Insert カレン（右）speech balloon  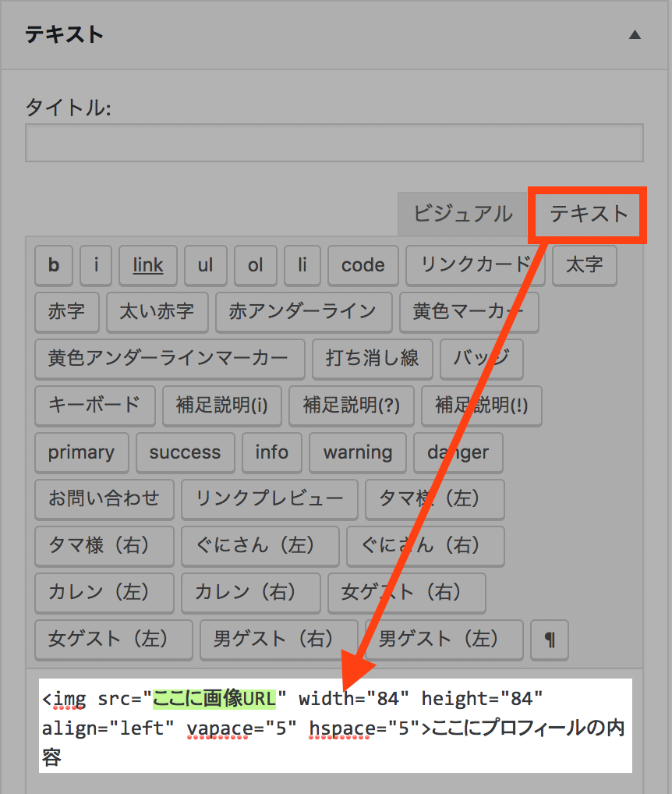250,592
